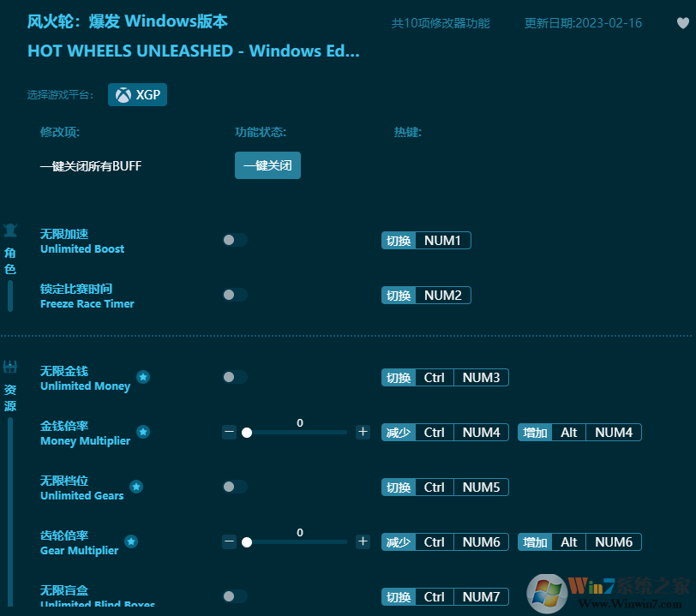Click the 切换 label for Freeze Race Timer
The image size is (696, 616).
point(399,295)
